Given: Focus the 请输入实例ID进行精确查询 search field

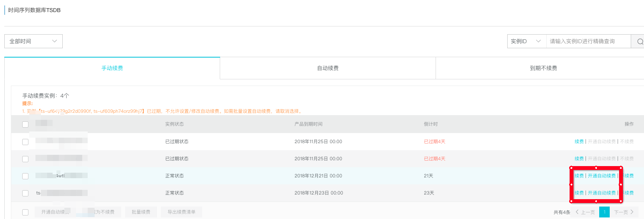Looking at the screenshot, I should [x=588, y=41].
